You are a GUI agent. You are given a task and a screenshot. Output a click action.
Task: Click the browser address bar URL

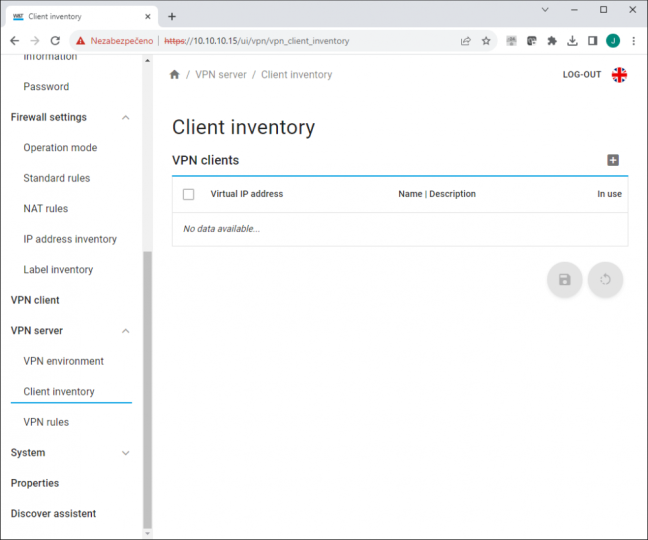257,41
